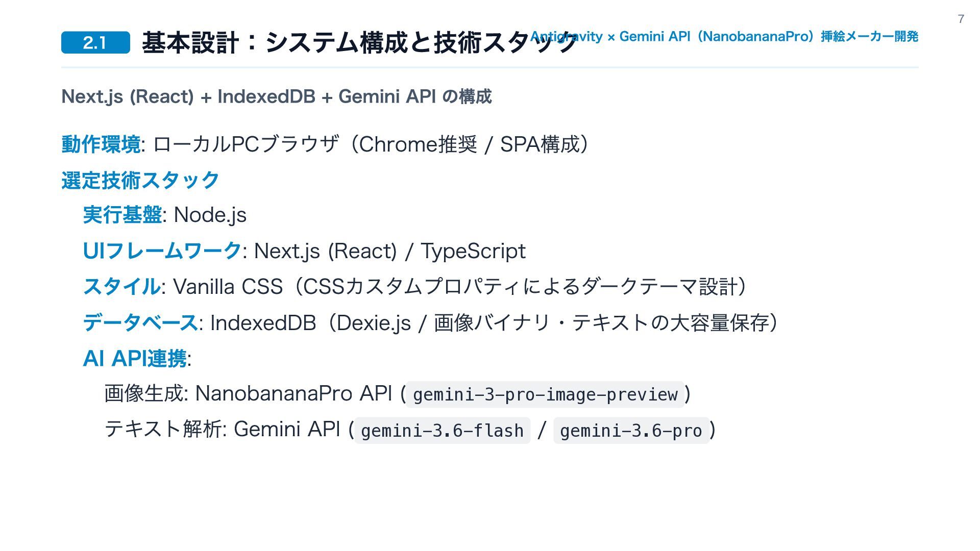Viewport: 980px width, 551px height.
Task: Click the 選定技術スタック heading
Action: pyautogui.click(x=140, y=180)
